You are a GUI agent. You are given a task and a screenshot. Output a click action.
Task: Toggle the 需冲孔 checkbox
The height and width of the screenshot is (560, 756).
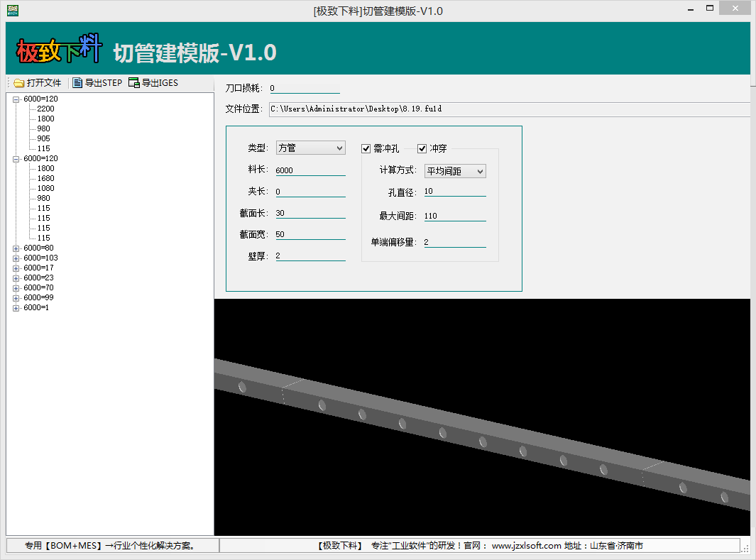point(366,148)
